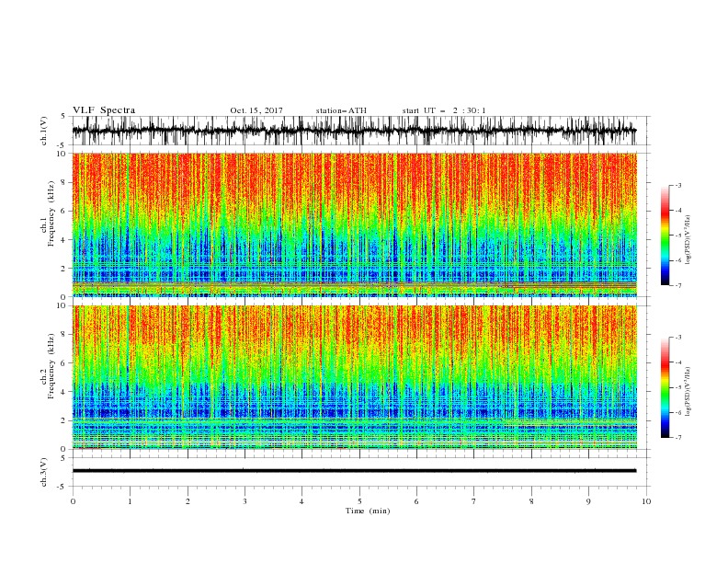The height and width of the screenshot is (563, 728).
Task: Click time axis tick label '9'
Action: click(x=588, y=501)
